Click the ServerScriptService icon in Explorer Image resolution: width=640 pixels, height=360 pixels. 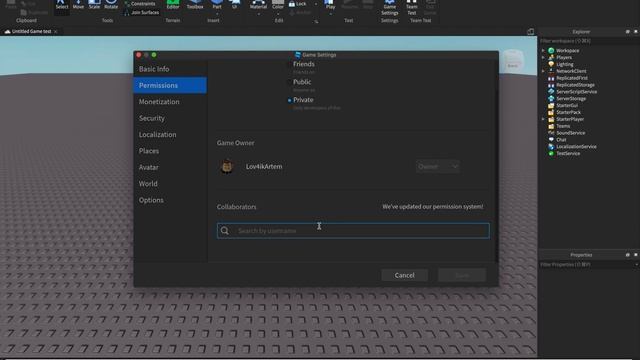tap(551, 92)
